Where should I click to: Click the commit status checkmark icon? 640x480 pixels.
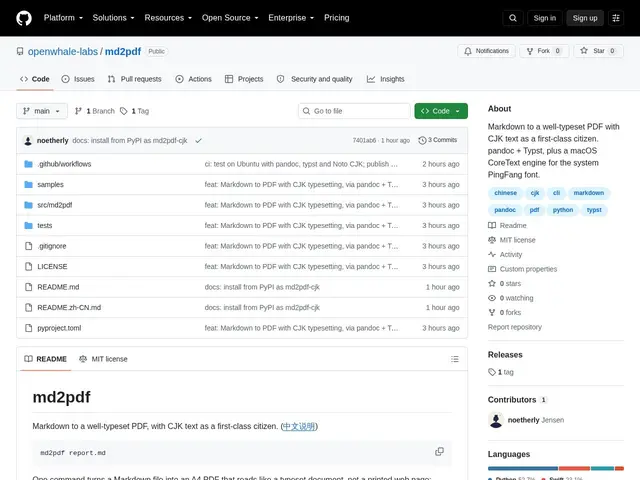coord(198,140)
